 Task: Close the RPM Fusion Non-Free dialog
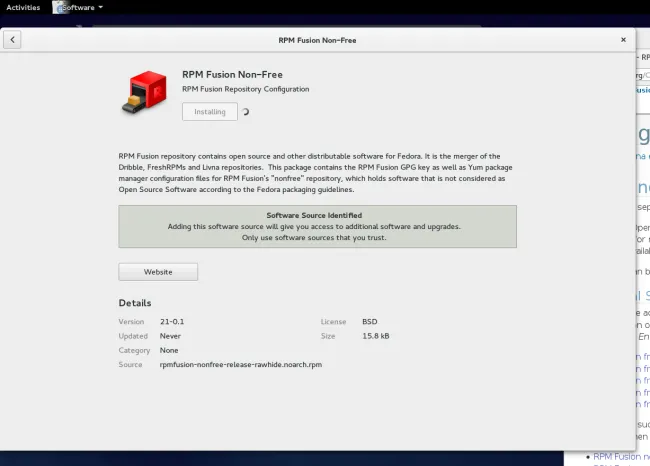click(623, 40)
